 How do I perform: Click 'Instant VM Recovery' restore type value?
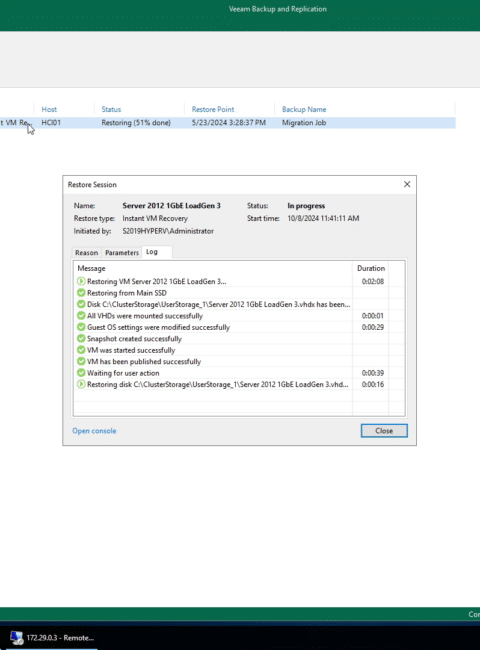pos(155,218)
